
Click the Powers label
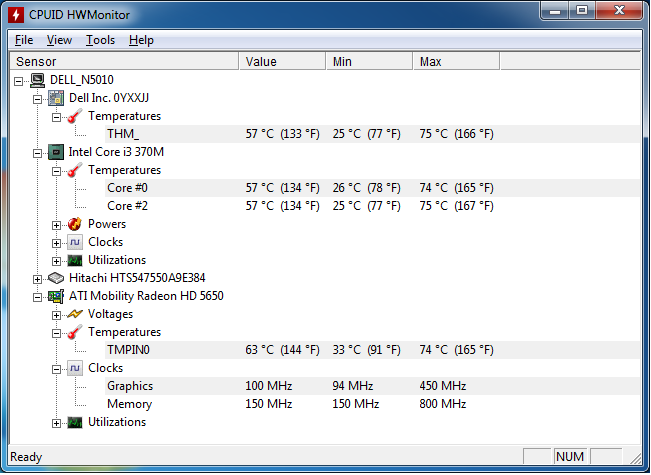tap(107, 224)
